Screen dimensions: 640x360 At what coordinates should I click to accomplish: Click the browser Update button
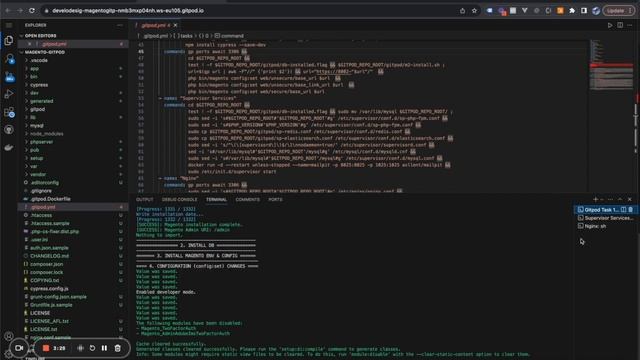pyautogui.click(x=619, y=11)
